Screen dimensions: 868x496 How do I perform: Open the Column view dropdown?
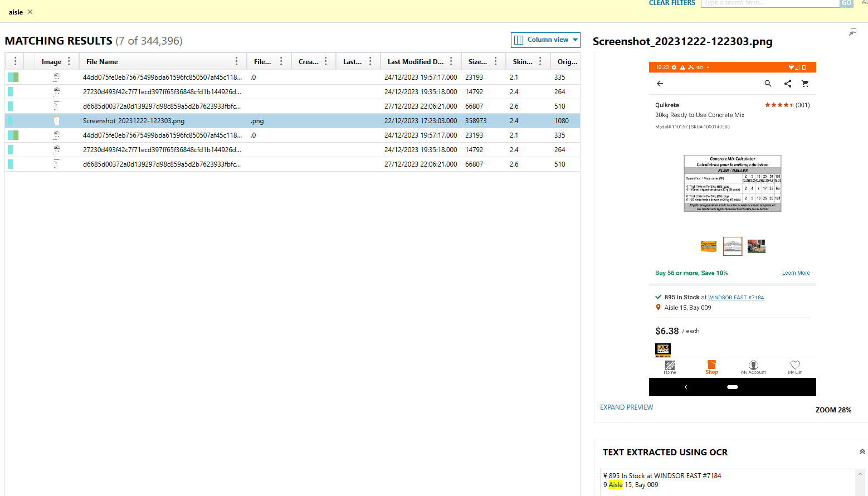pyautogui.click(x=545, y=40)
